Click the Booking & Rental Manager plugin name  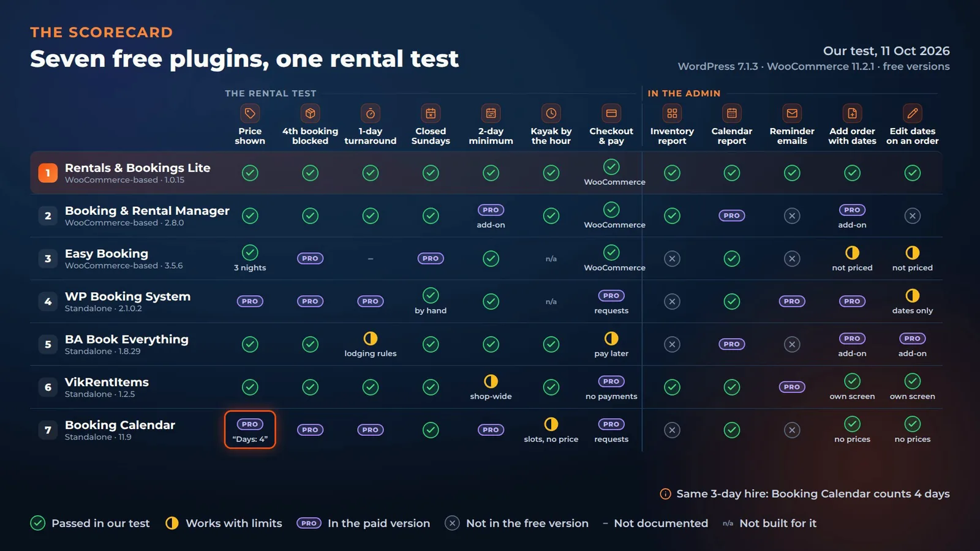[147, 211]
